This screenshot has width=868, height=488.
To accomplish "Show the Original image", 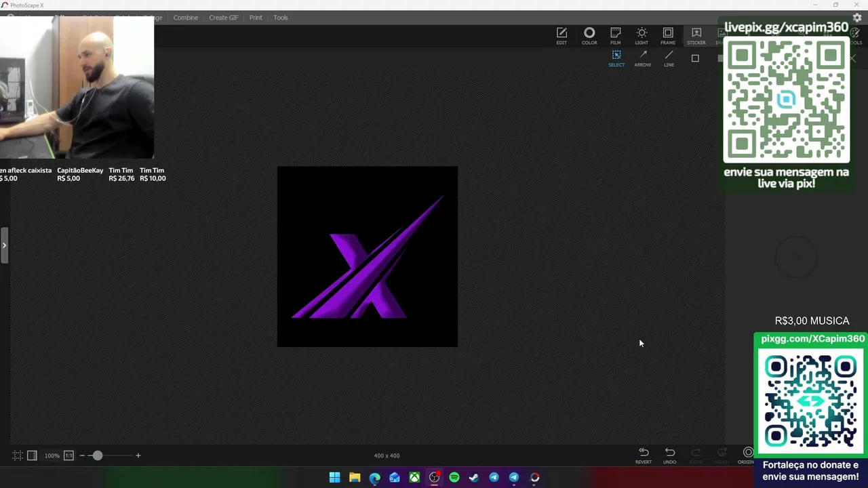I will coord(747,455).
